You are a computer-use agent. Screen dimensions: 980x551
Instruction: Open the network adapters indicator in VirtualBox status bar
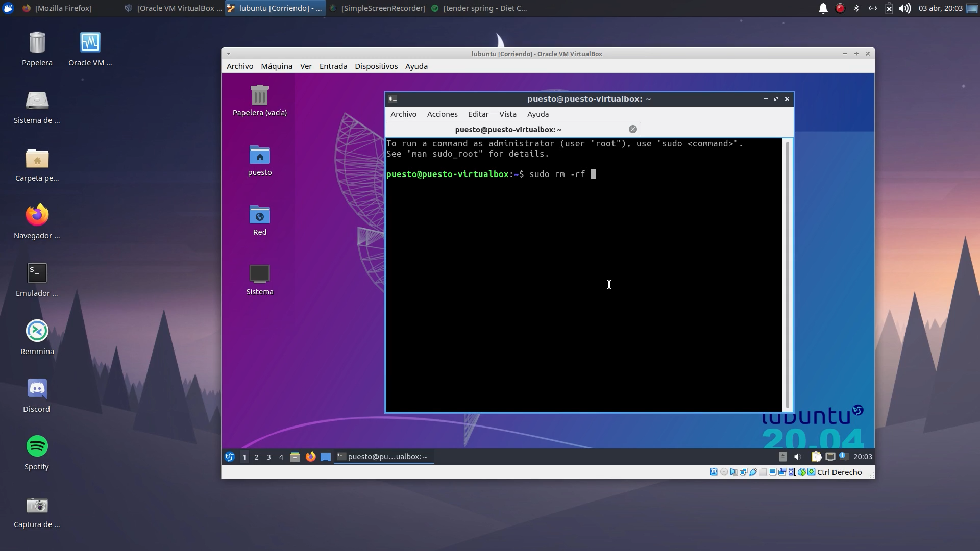tap(744, 472)
